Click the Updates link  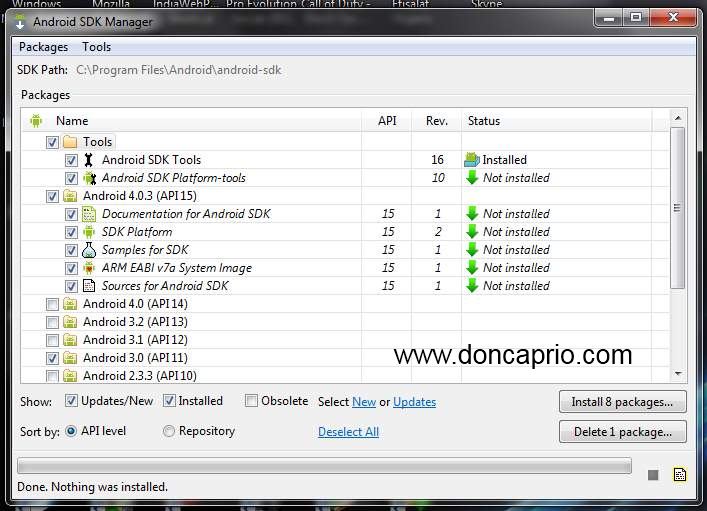414,402
